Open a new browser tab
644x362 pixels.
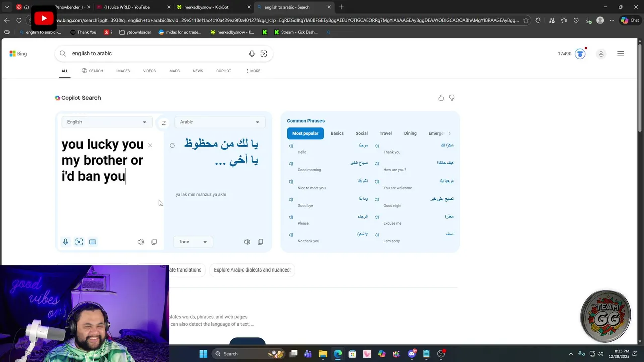click(x=341, y=7)
